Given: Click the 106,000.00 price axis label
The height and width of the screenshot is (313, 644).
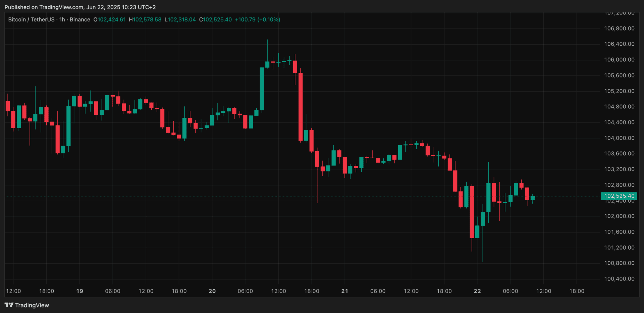Looking at the screenshot, I should point(619,60).
